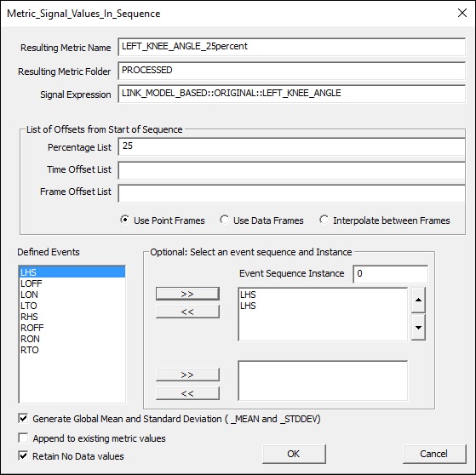Viewport: 476px width, 475px height.
Task: Click the Event Sequence Instance field
Action: click(390, 274)
